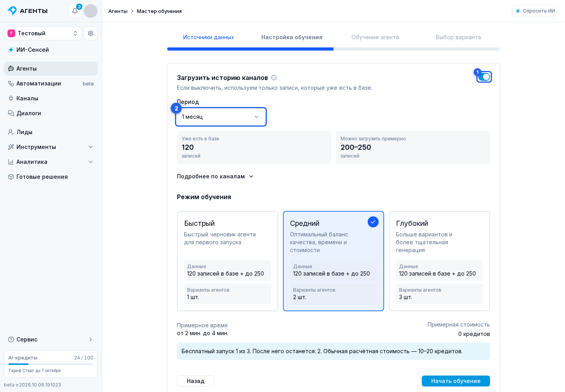This screenshot has height=392, width=565.
Task: Go to Выбор варианта step
Action: (x=458, y=37)
